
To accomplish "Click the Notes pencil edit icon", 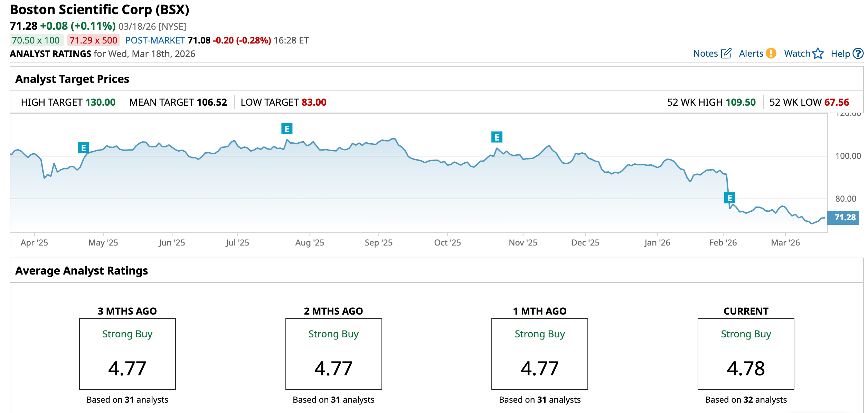I will (726, 54).
